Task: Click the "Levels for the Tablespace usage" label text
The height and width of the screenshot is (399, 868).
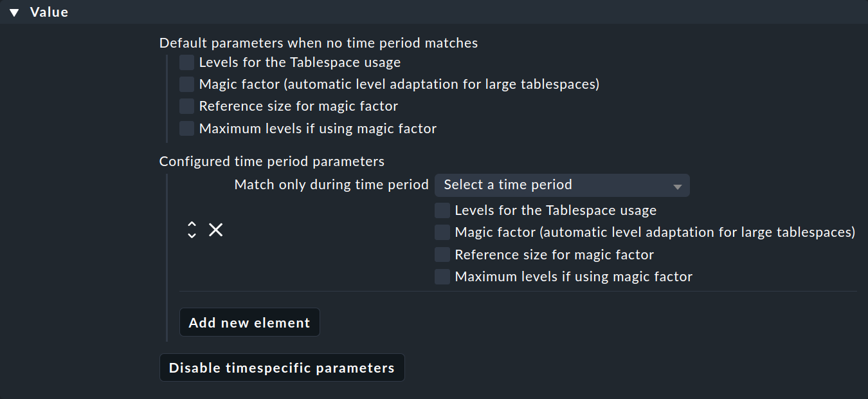Action: (x=299, y=62)
